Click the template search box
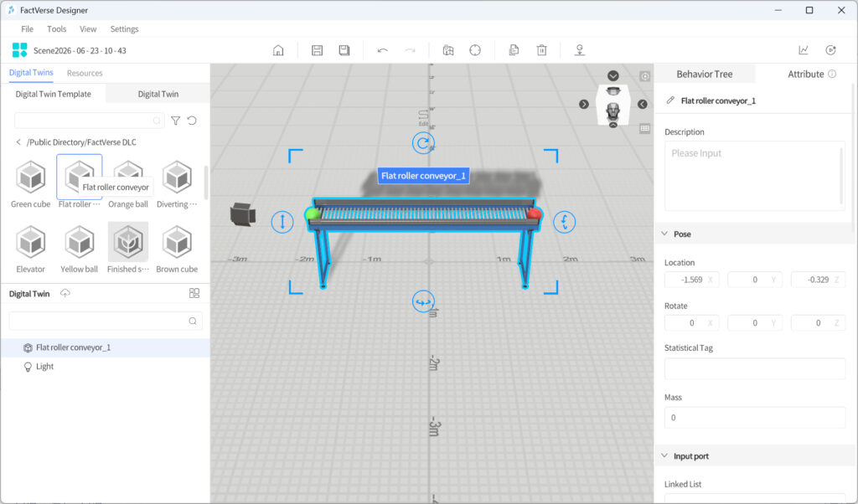 (x=89, y=121)
